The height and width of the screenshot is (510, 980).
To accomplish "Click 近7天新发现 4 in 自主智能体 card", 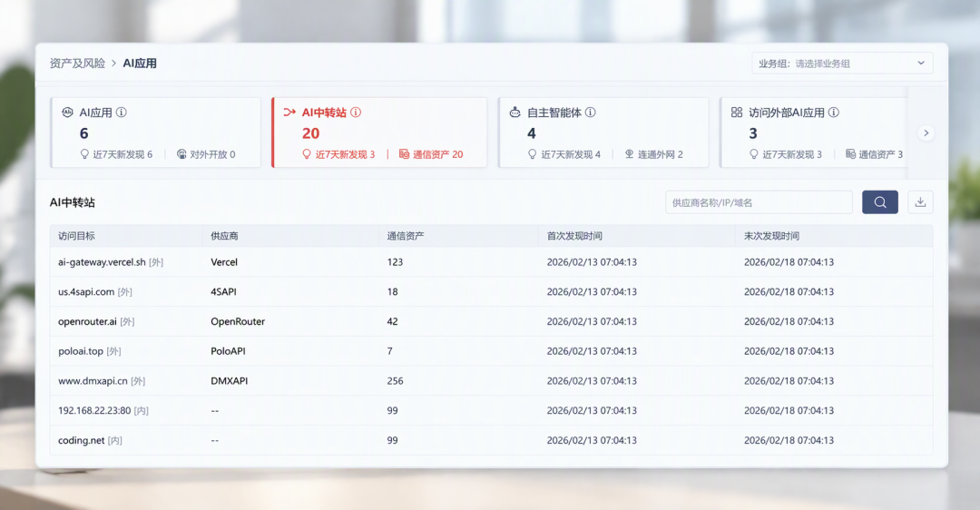I will coord(571,154).
